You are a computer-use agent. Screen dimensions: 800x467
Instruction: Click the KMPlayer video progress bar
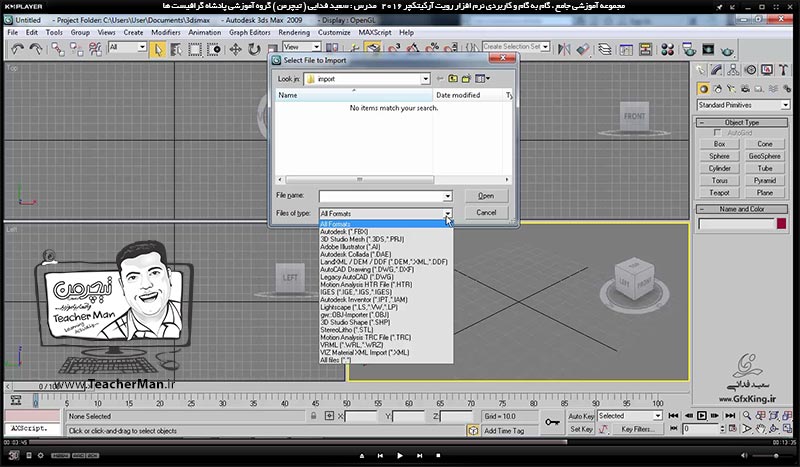[400, 442]
